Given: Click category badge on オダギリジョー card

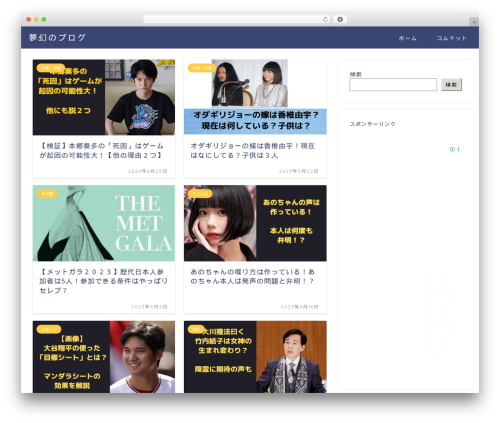Looking at the screenshot, I should [x=202, y=68].
